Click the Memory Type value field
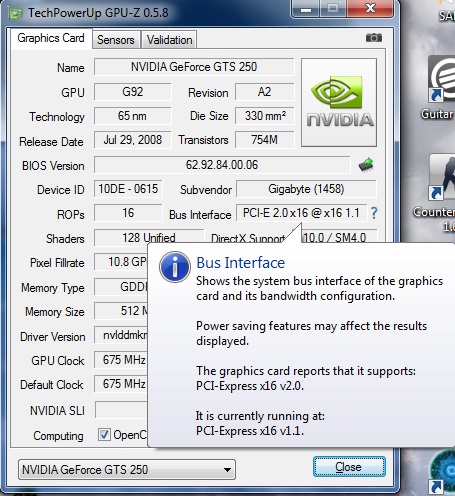The width and height of the screenshot is (455, 496). tap(121, 287)
